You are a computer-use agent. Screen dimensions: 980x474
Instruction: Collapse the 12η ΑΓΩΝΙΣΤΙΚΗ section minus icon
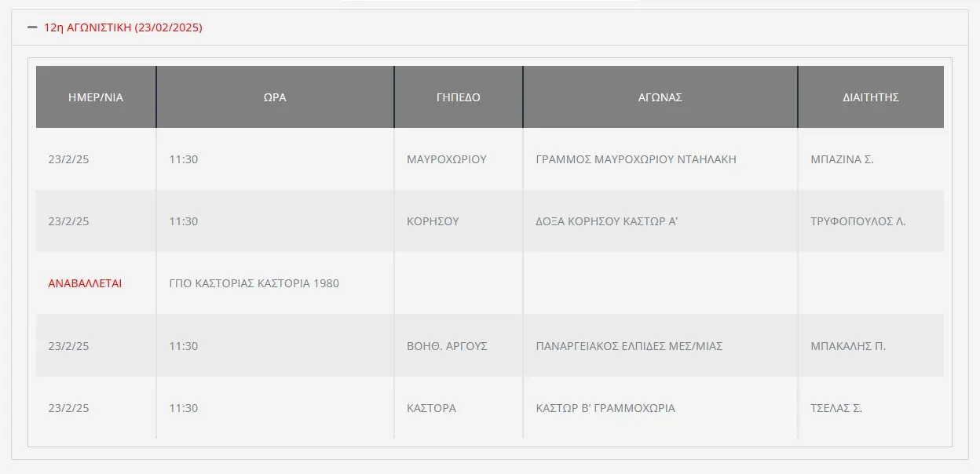point(32,27)
